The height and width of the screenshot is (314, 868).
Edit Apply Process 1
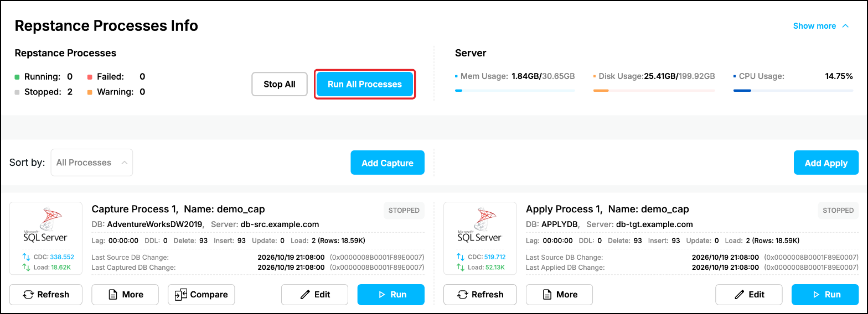pyautogui.click(x=749, y=295)
